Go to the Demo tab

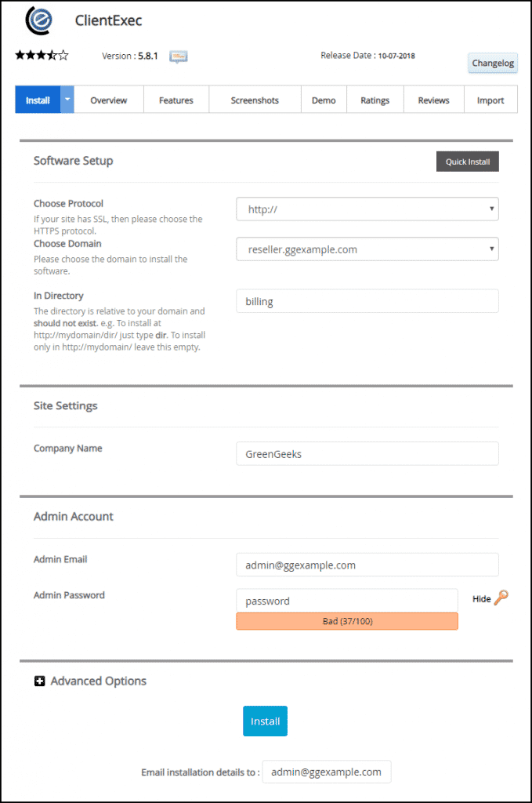click(324, 100)
